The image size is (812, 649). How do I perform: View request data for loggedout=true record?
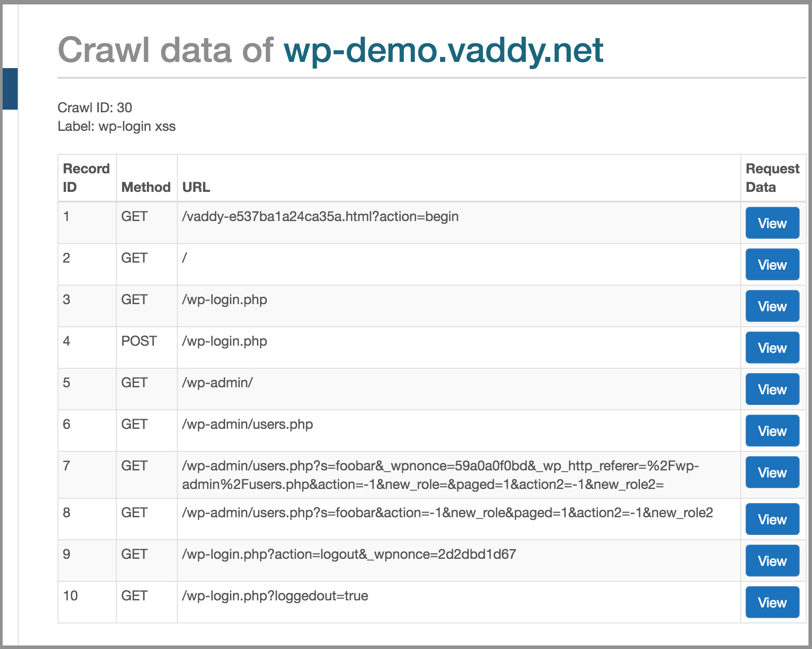point(772,603)
